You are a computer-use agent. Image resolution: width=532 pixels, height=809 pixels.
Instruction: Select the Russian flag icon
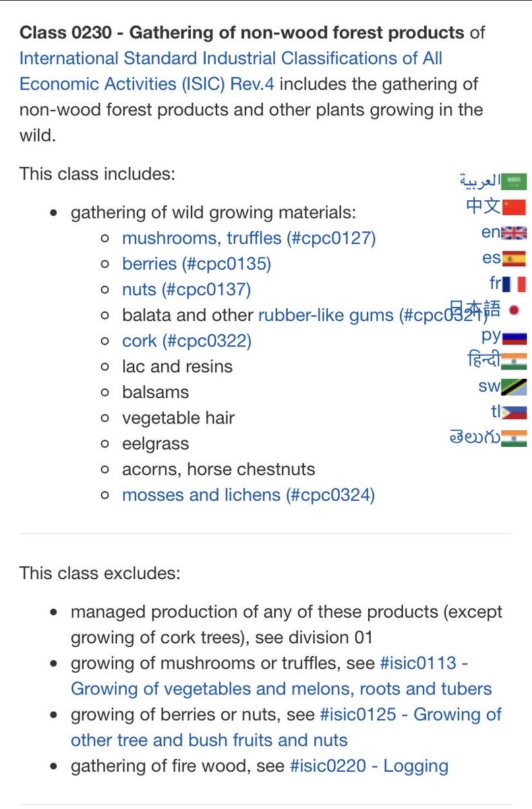(514, 335)
